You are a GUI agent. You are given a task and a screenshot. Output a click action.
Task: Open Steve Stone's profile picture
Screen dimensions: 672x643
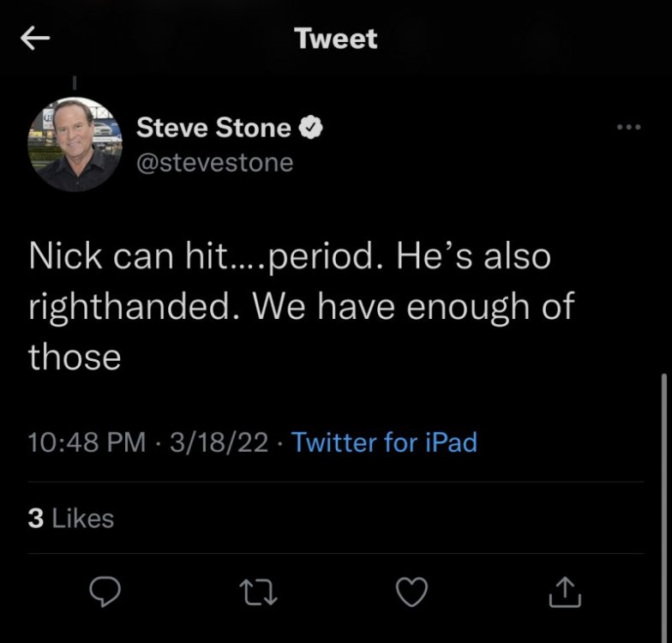point(75,143)
